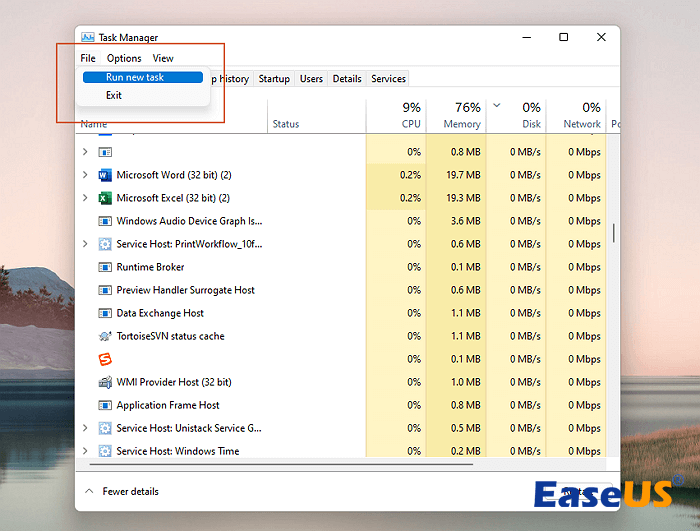Screen dimensions: 700x531
Task: Expand Service Host: PrintWorkflow entry
Action: (85, 244)
